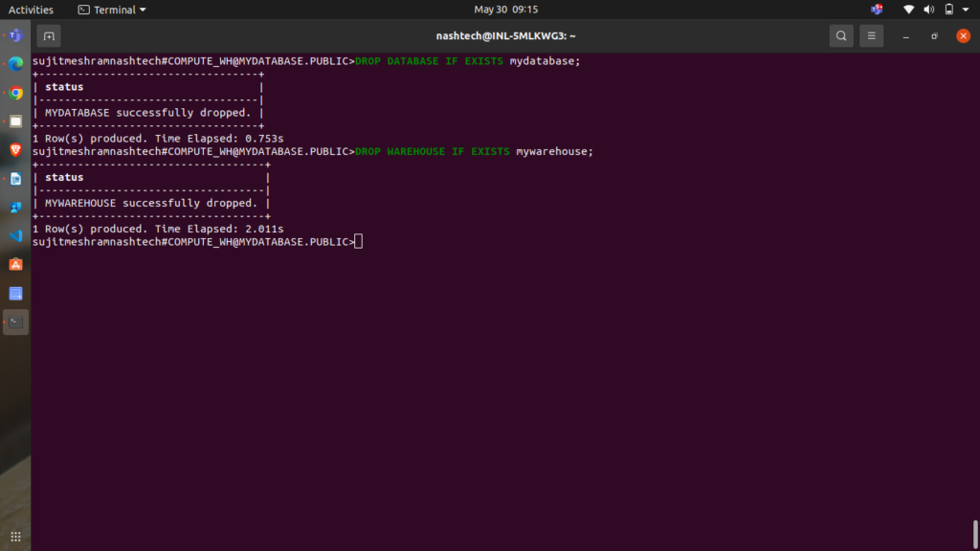The height and width of the screenshot is (551, 980).
Task: Open the terminal hamburger menu
Action: pos(871,36)
